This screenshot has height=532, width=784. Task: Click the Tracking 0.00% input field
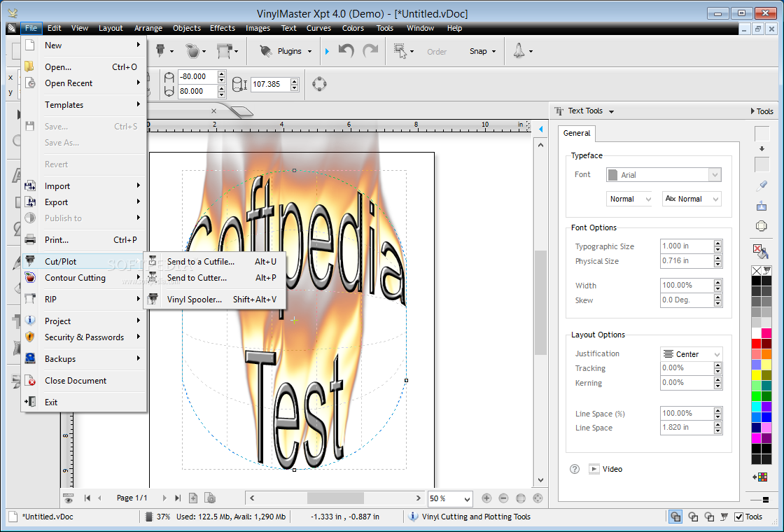click(687, 368)
